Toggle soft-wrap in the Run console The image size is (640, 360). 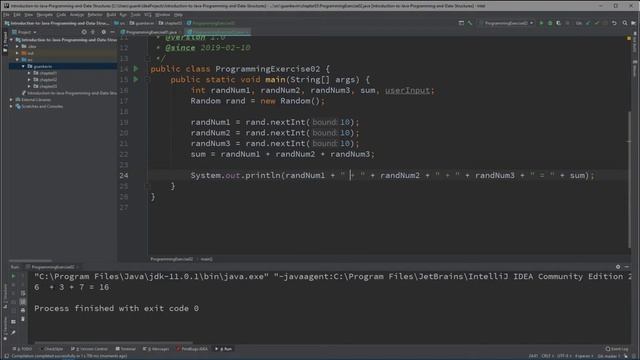click(x=23, y=293)
